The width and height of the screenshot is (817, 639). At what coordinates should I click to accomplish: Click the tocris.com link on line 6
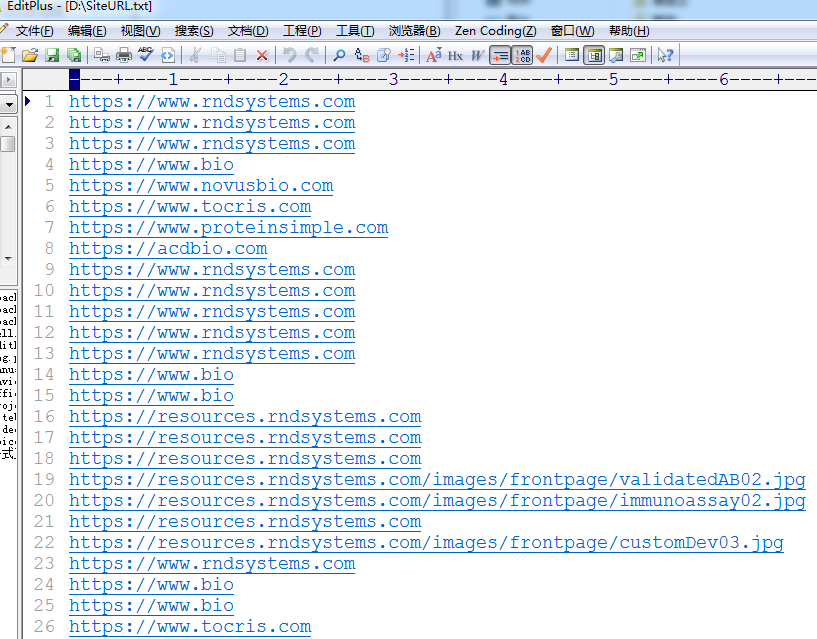point(190,206)
